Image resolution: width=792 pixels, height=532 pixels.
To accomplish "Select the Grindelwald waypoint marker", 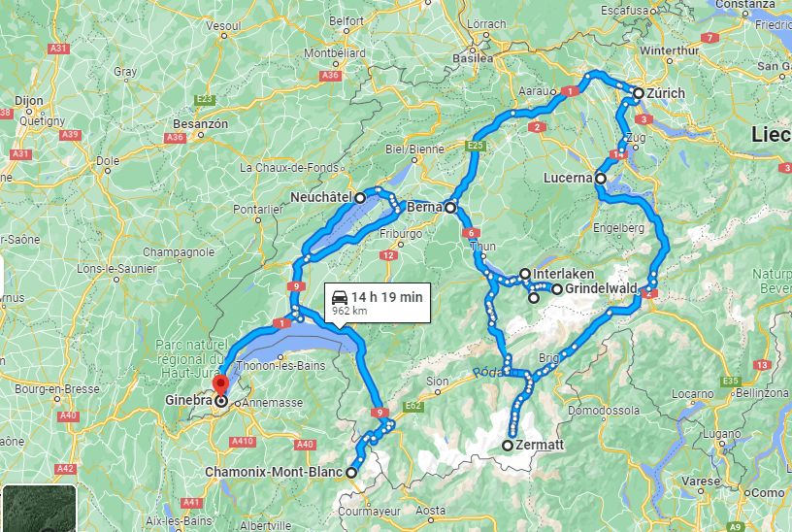I will 556,289.
